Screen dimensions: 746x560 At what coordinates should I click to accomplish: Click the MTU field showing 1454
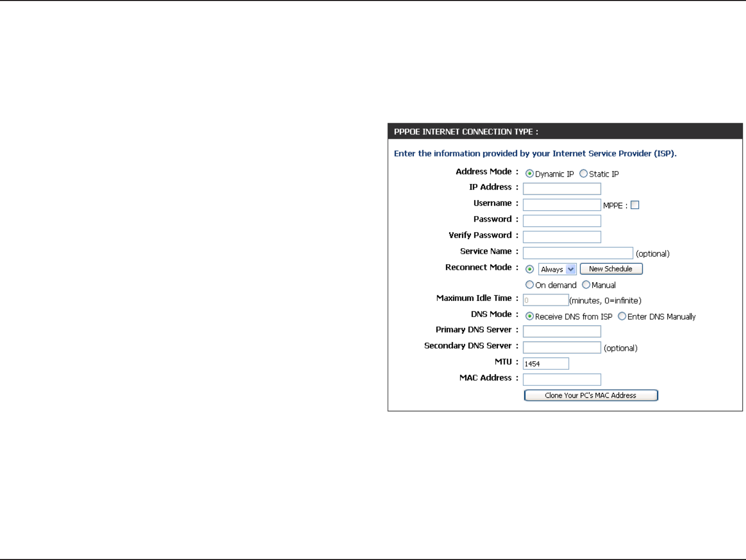[546, 364]
